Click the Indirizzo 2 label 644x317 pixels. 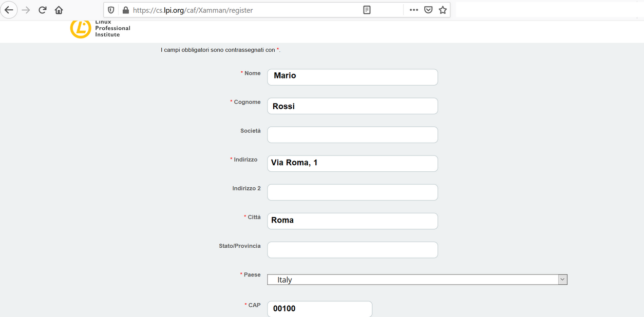point(247,188)
